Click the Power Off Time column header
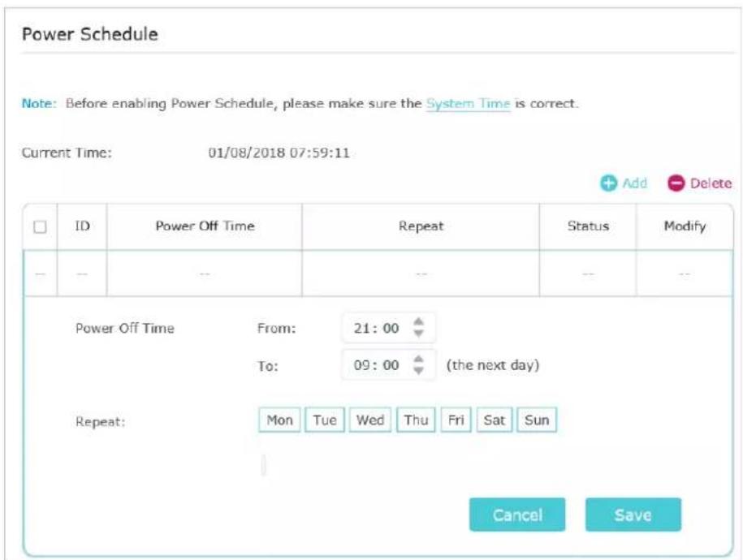The width and height of the screenshot is (743, 560). click(x=205, y=226)
